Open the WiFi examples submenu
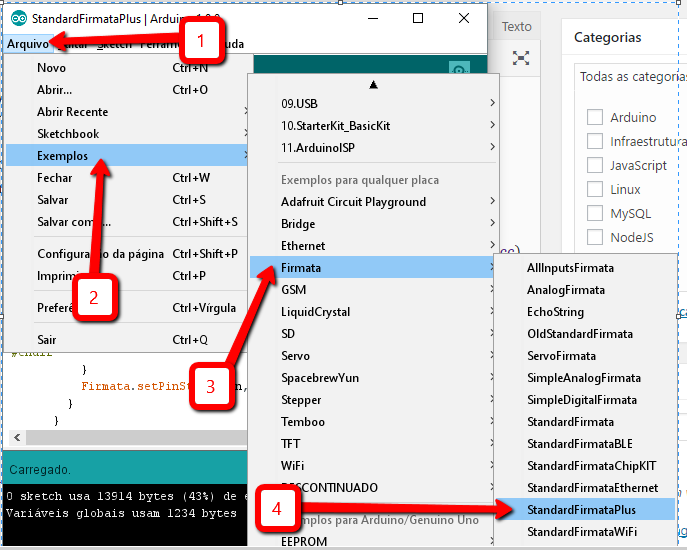This screenshot has width=687, height=550. 372,465
